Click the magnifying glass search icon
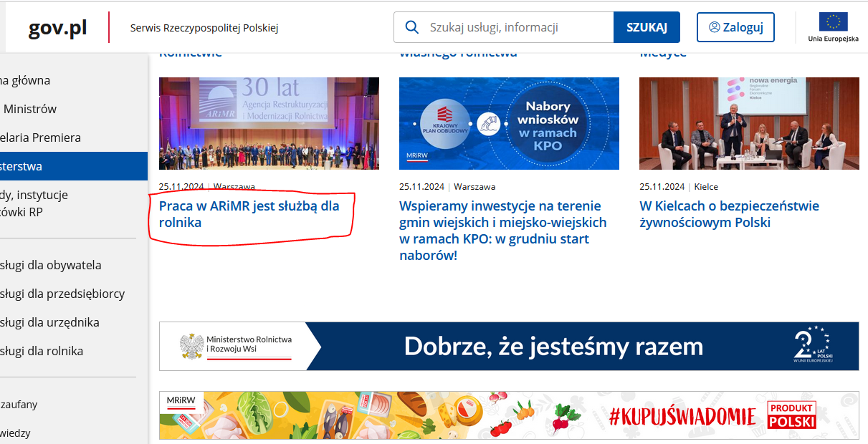868x444 pixels. tap(412, 27)
